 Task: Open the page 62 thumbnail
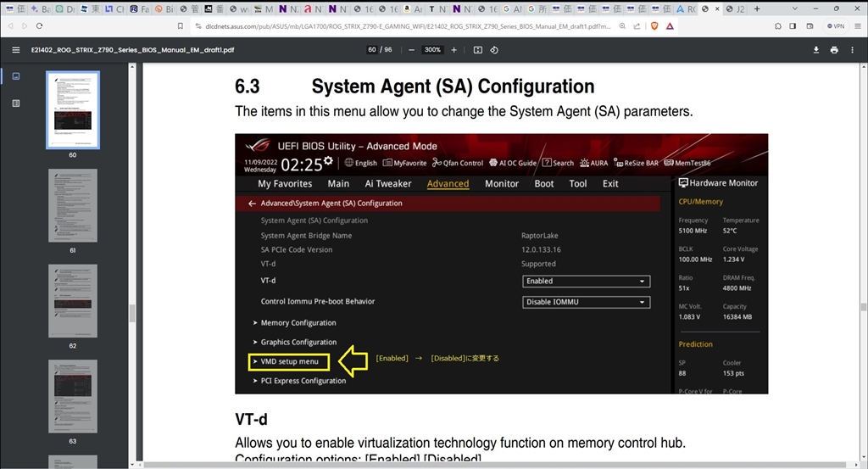[x=72, y=300]
